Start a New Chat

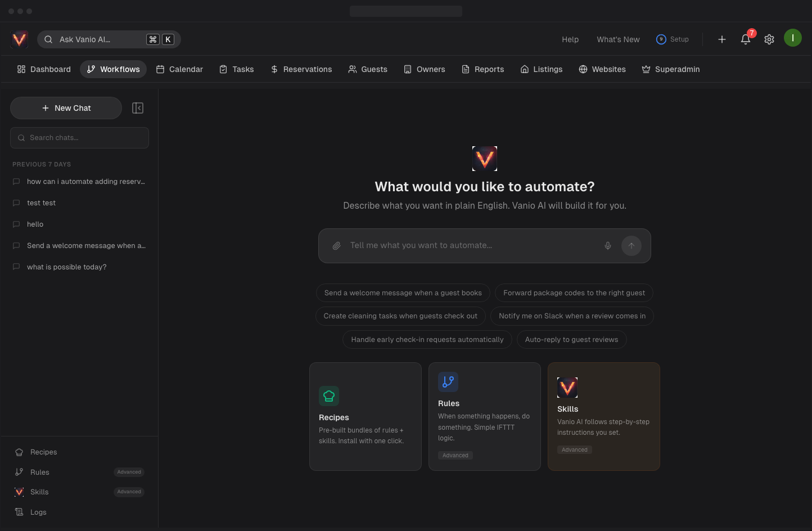click(66, 108)
